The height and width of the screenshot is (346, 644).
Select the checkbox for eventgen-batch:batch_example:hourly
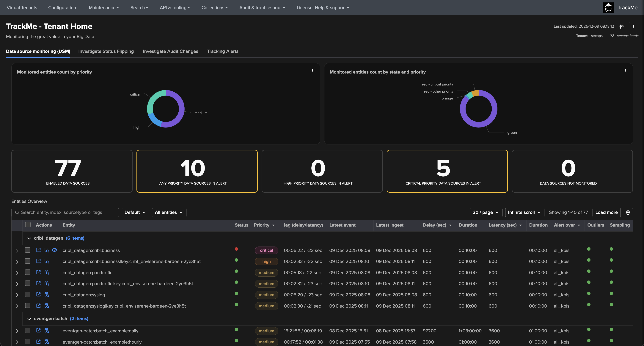(28, 342)
